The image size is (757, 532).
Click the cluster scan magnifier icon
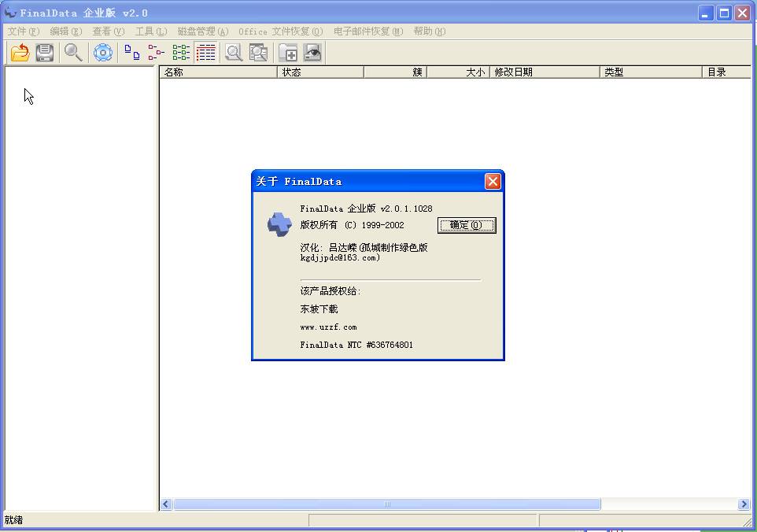(x=258, y=53)
